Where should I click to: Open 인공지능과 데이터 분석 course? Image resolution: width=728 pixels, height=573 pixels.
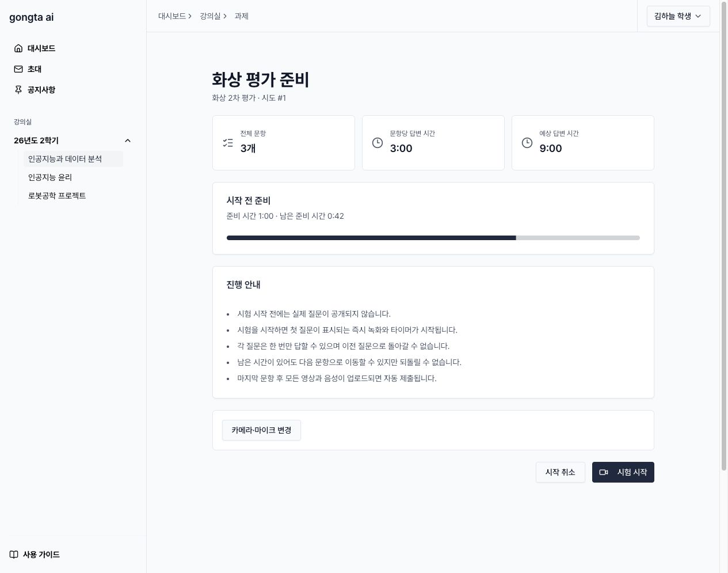point(73,159)
